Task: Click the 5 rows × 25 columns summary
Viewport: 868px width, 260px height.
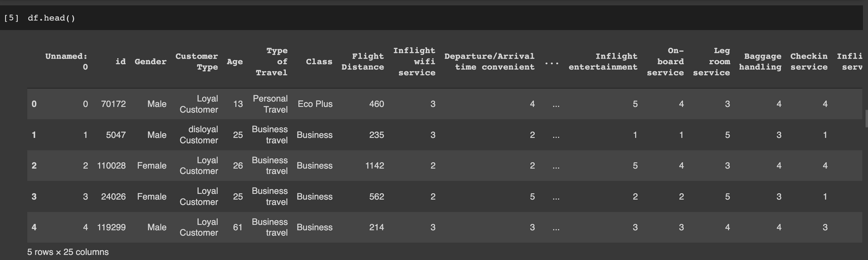Action: (68, 252)
